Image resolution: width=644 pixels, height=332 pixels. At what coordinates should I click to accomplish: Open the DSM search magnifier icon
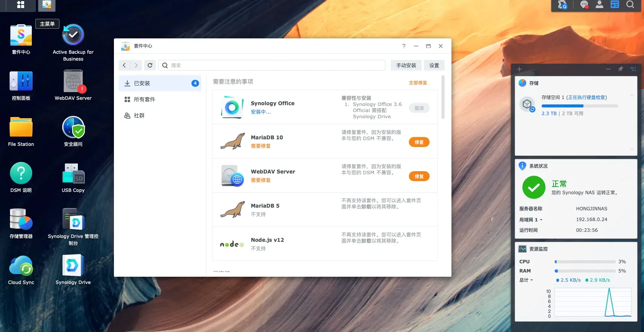pyautogui.click(x=630, y=5)
